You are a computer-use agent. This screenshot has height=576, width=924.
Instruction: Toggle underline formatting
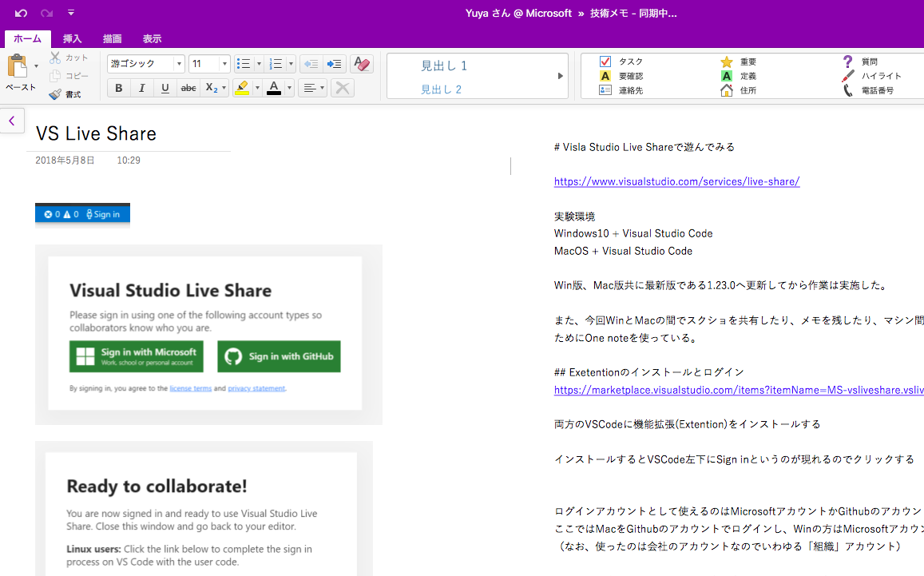click(x=165, y=88)
